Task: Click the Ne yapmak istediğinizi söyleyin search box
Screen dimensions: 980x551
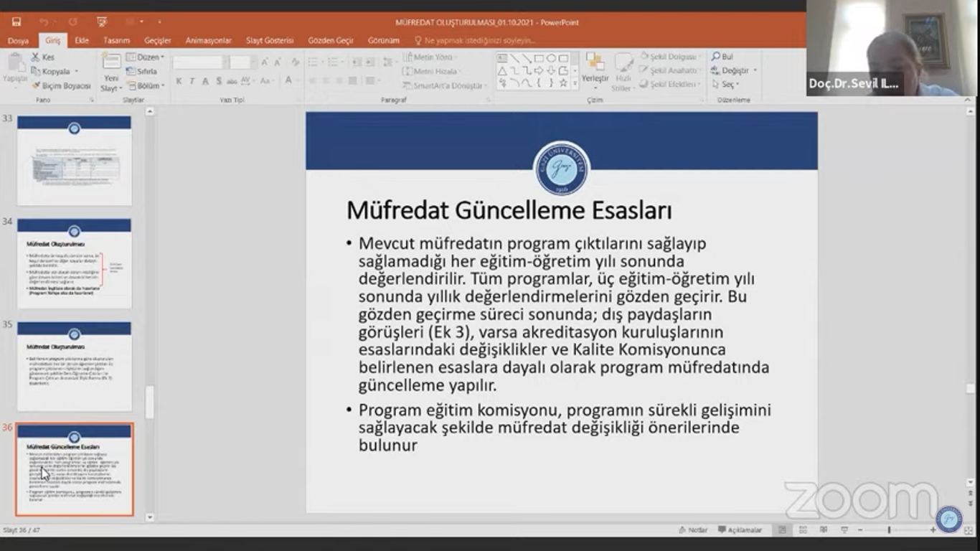Action: point(475,41)
